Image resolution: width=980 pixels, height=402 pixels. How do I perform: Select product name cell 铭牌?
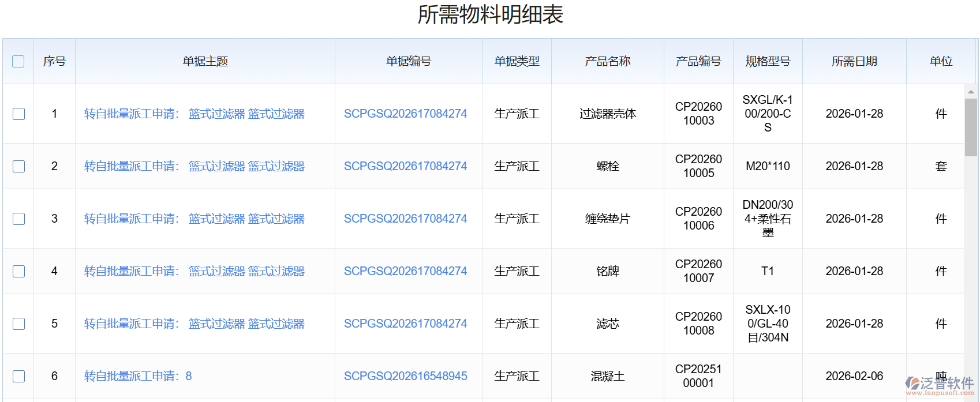608,271
